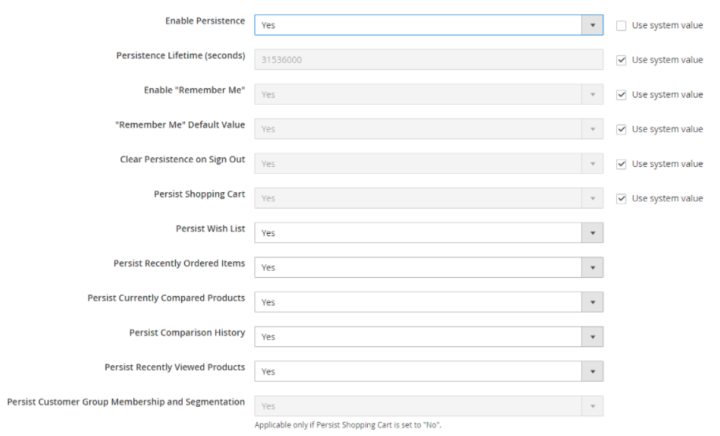Screen dimensions: 720x436
Task: Click the Persist Shopping Cart label
Action: [199, 194]
